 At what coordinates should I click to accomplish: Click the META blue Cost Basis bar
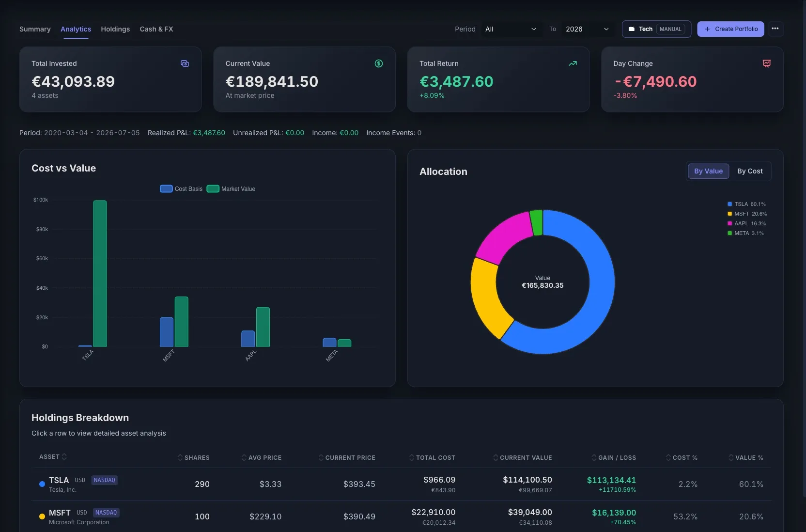(329, 343)
